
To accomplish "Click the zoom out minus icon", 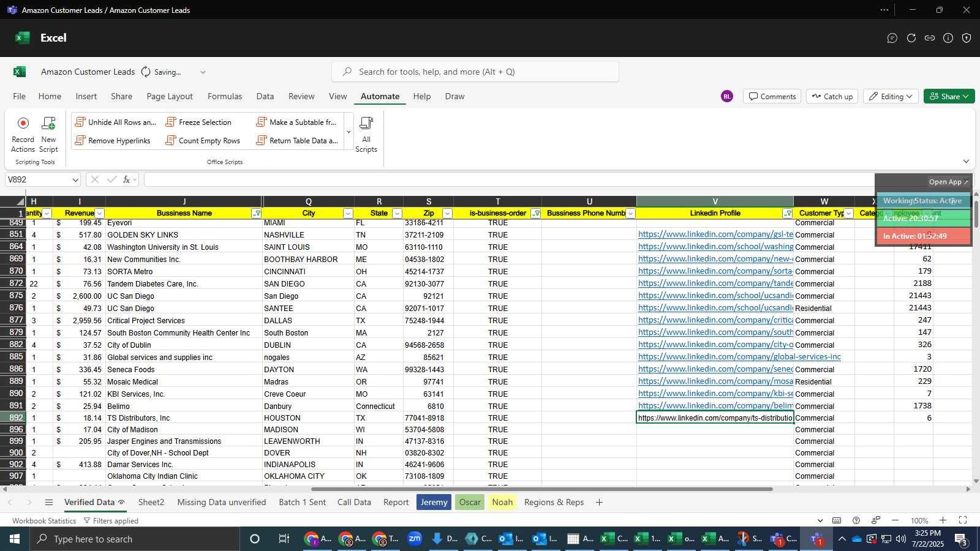I will click(895, 520).
